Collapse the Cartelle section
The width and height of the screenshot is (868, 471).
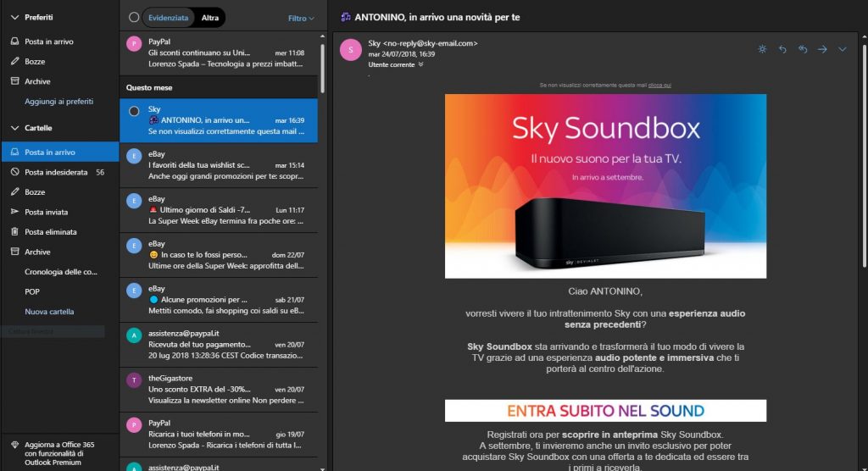14,128
